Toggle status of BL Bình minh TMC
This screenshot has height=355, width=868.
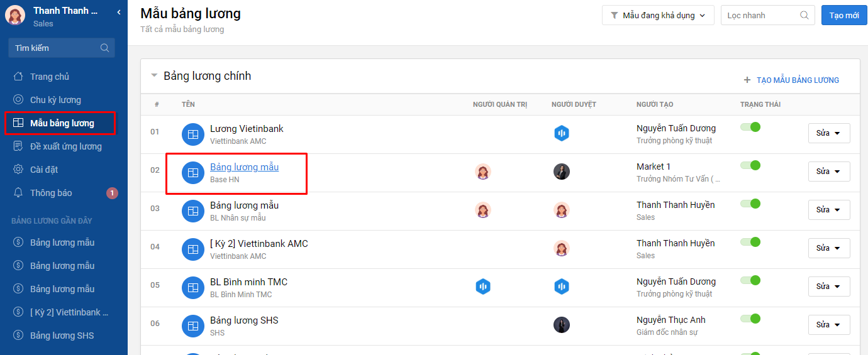tap(750, 280)
